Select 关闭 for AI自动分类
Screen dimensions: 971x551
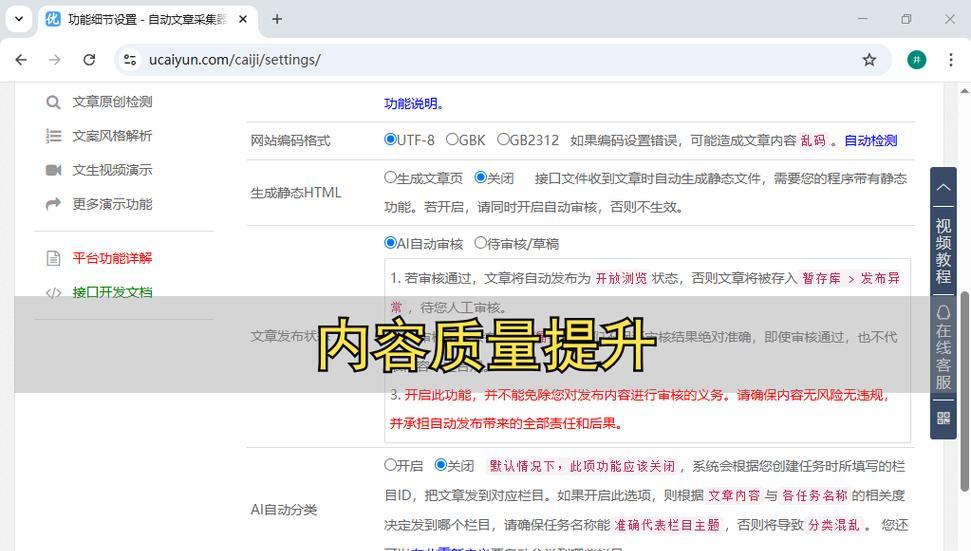coord(441,464)
